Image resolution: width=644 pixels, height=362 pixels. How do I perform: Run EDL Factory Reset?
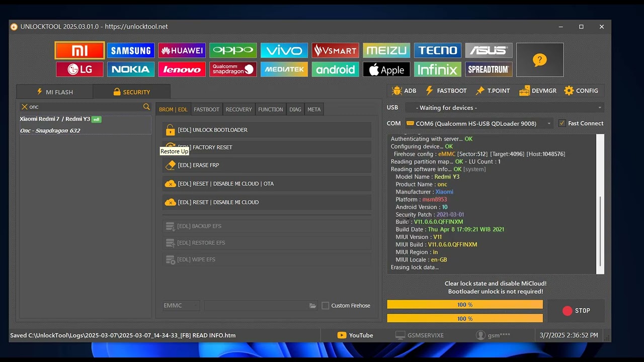[x=267, y=147]
